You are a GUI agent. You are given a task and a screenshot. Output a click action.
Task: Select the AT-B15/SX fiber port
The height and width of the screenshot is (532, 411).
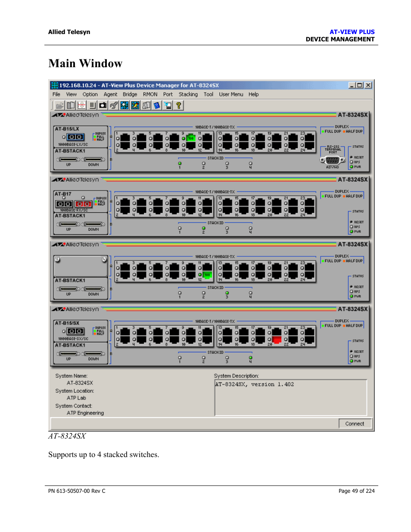pos(75,331)
